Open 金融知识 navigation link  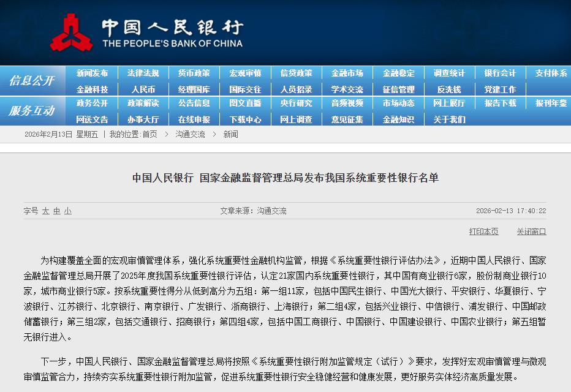point(398,120)
